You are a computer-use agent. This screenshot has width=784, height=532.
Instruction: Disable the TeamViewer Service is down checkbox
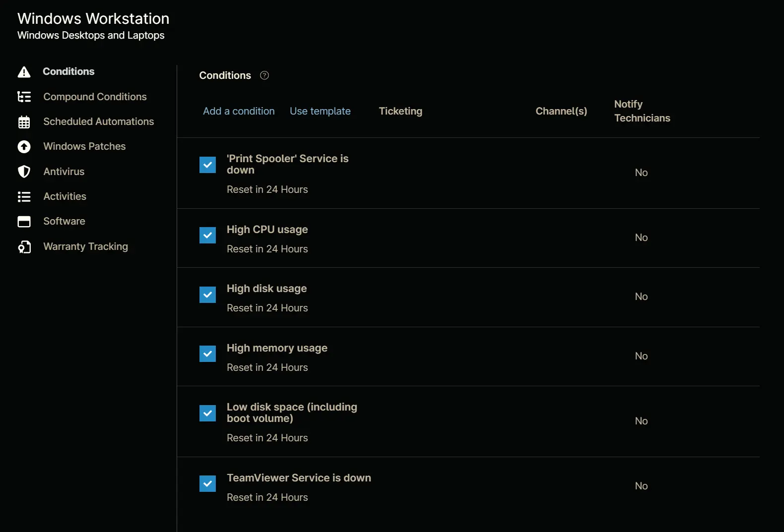click(207, 483)
